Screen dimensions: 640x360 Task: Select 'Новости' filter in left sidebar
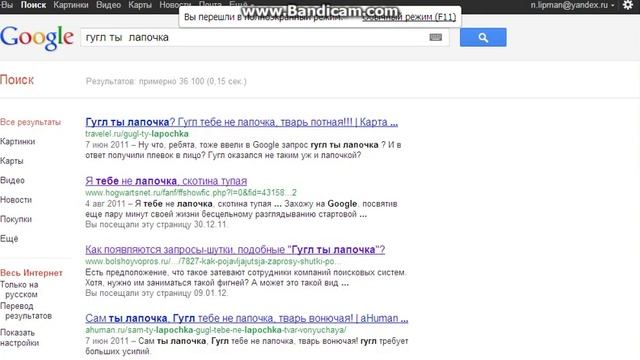pos(16,200)
